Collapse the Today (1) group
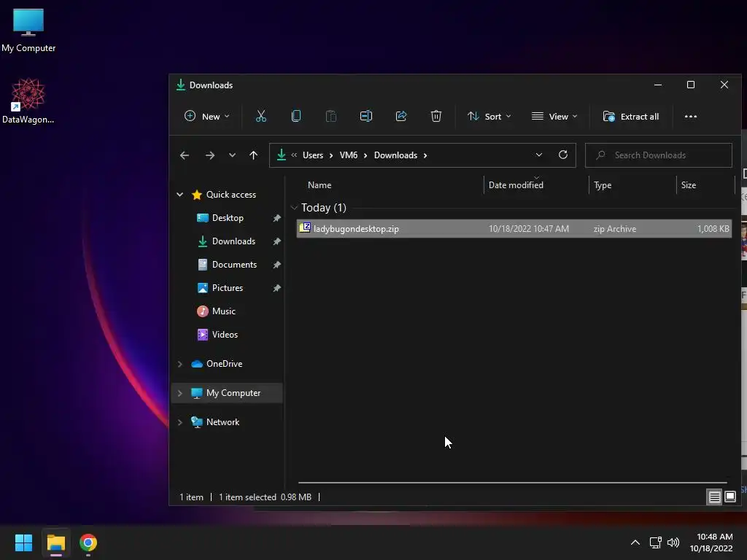Viewport: 747px width, 560px height. 294,208
